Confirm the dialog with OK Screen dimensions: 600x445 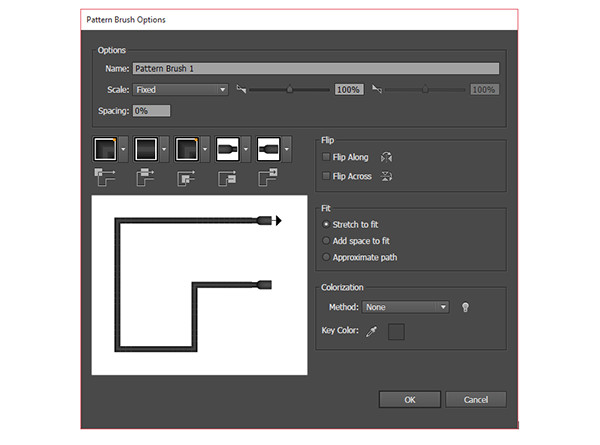click(x=410, y=400)
